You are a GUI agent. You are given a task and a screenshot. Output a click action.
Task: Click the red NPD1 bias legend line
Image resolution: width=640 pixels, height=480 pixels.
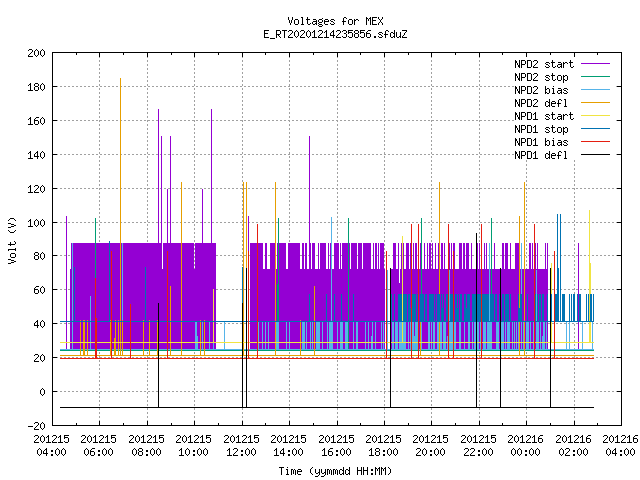click(595, 142)
